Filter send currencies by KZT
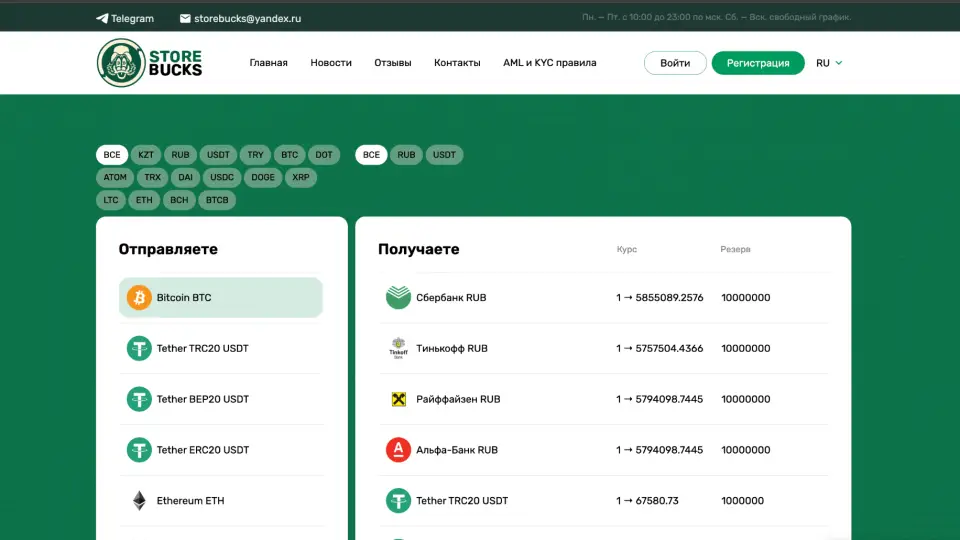Viewport: 960px width, 540px height. click(x=146, y=155)
